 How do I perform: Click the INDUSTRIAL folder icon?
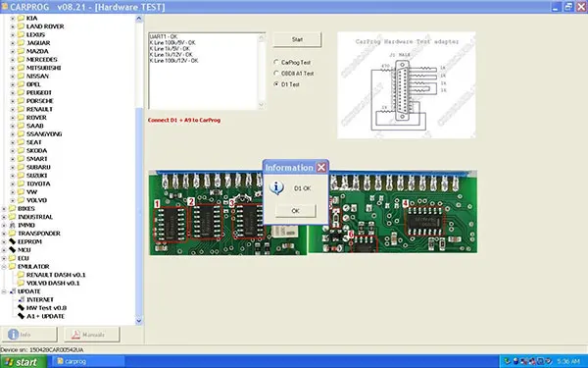click(13, 217)
